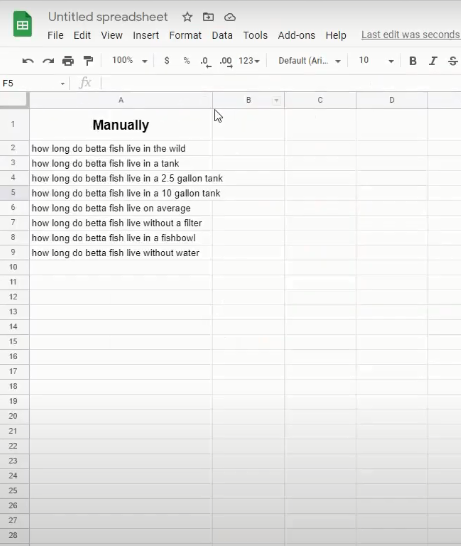
Task: Click the Name box showing F5
Action: 33,83
